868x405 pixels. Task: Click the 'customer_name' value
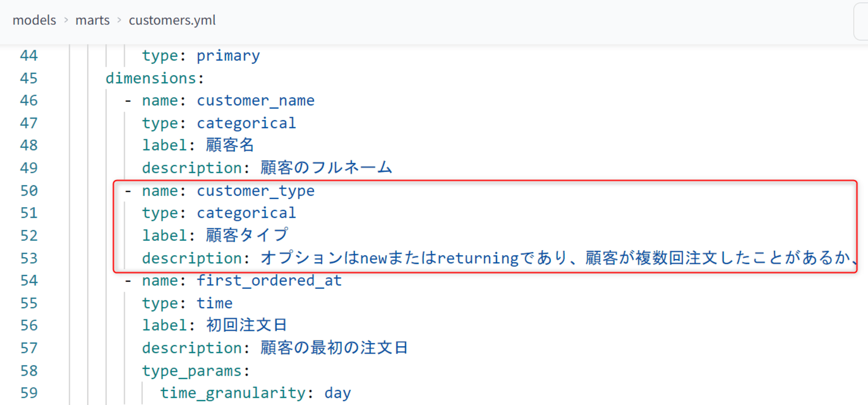[256, 101]
